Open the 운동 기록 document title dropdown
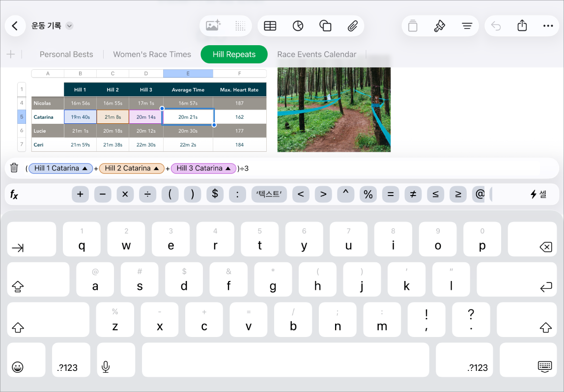The image size is (564, 392). coord(69,26)
